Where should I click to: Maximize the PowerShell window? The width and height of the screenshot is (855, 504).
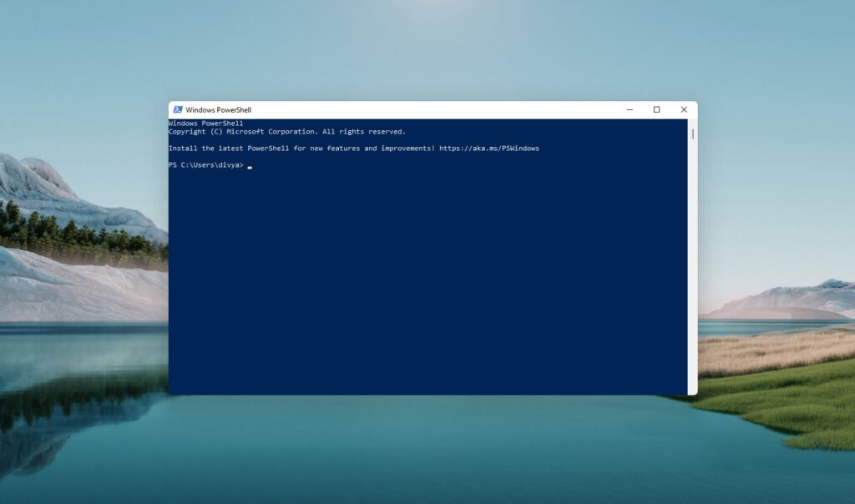tap(656, 109)
